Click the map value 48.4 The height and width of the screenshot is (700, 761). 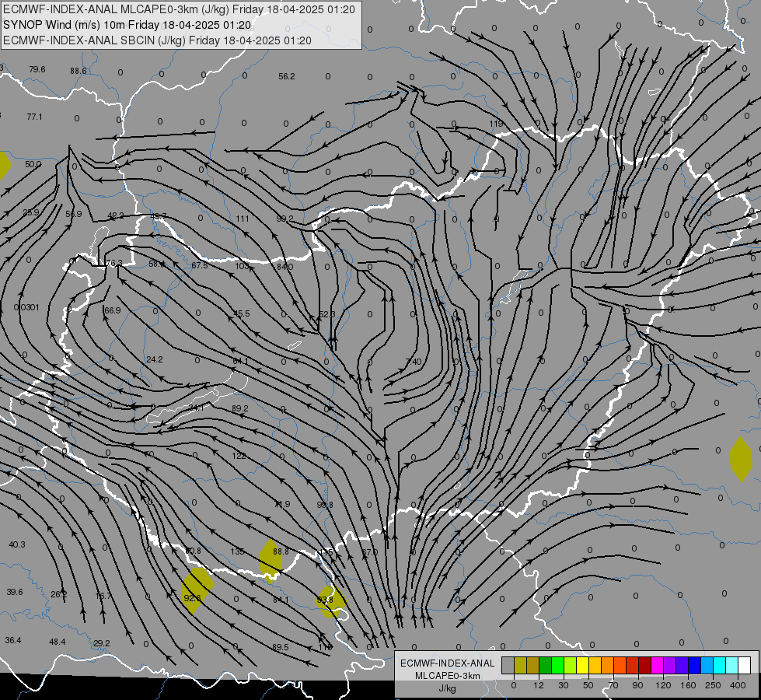pos(58,642)
